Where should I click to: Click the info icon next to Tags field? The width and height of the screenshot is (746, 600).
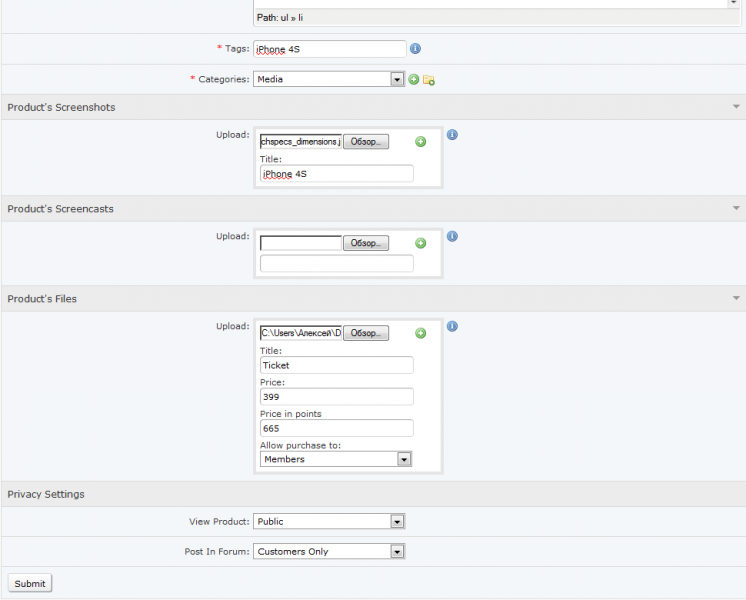pos(415,49)
